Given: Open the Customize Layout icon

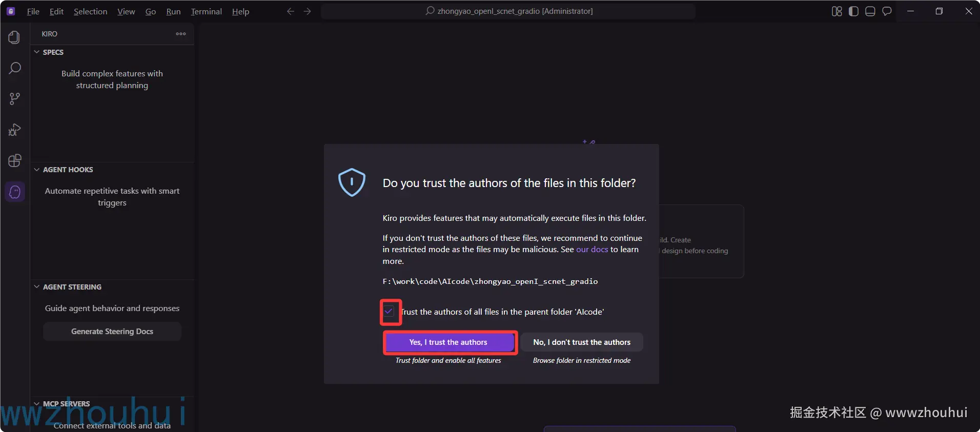Looking at the screenshot, I should (x=837, y=11).
